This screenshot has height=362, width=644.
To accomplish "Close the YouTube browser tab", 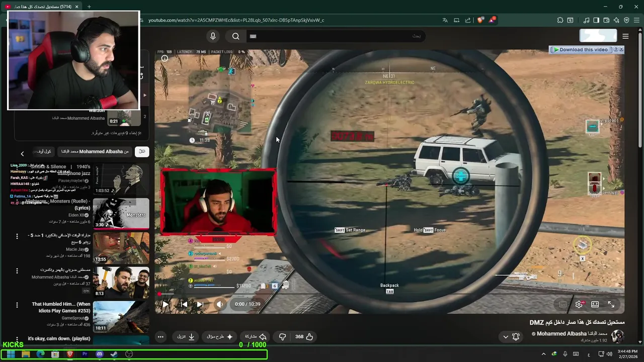I will [76, 7].
